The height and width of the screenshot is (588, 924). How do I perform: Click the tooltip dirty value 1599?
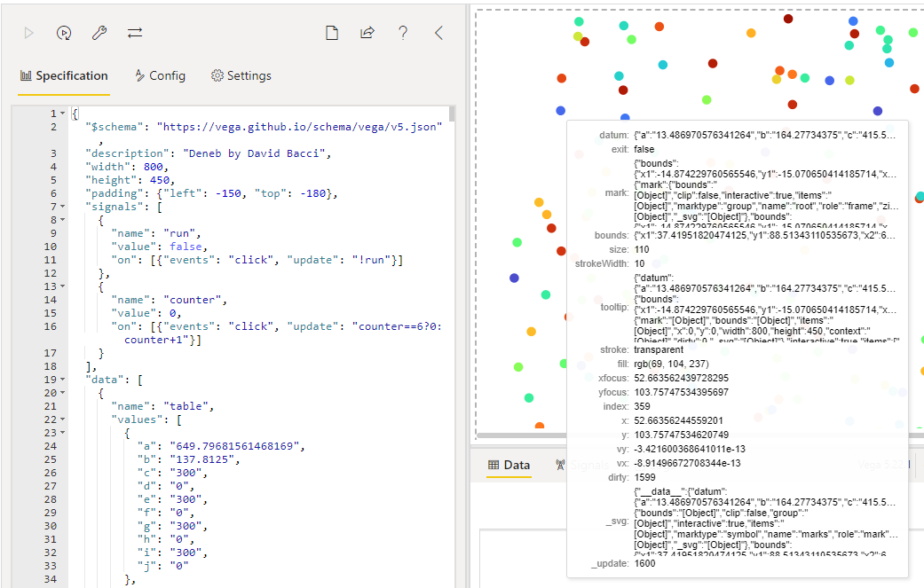coord(644,477)
